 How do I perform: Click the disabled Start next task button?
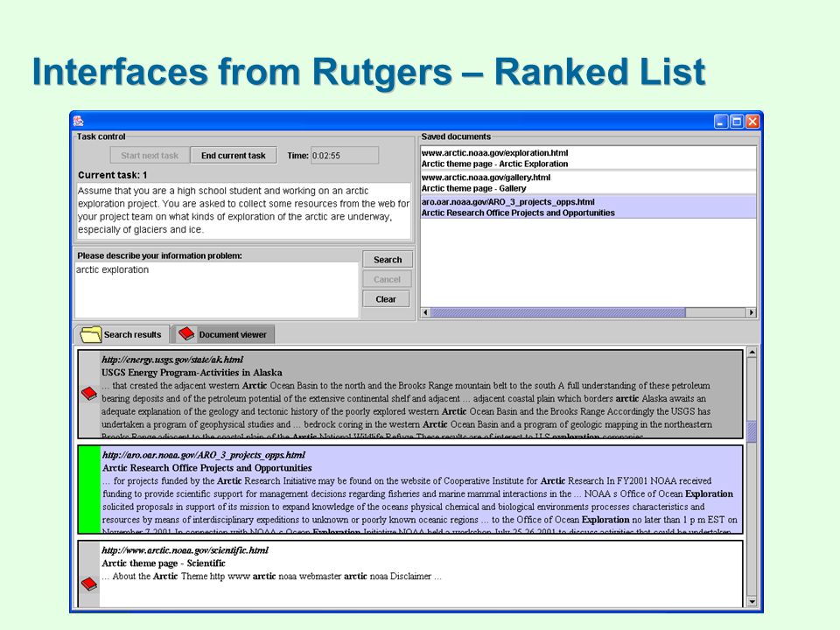click(150, 156)
